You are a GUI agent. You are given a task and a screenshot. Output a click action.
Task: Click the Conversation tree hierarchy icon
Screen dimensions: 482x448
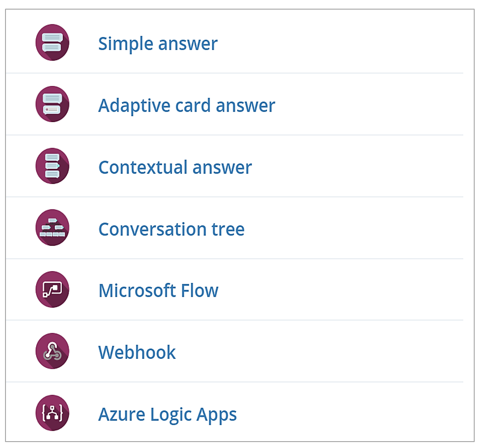tap(52, 228)
